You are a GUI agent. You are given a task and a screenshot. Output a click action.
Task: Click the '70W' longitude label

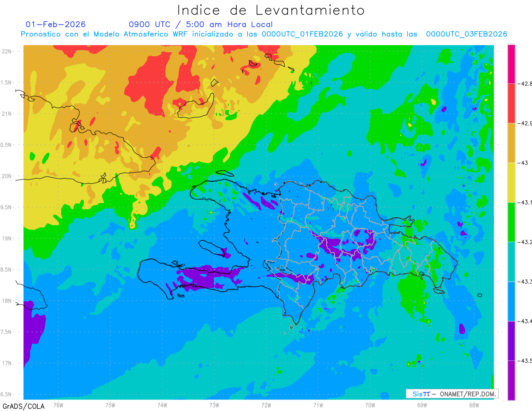370,405
